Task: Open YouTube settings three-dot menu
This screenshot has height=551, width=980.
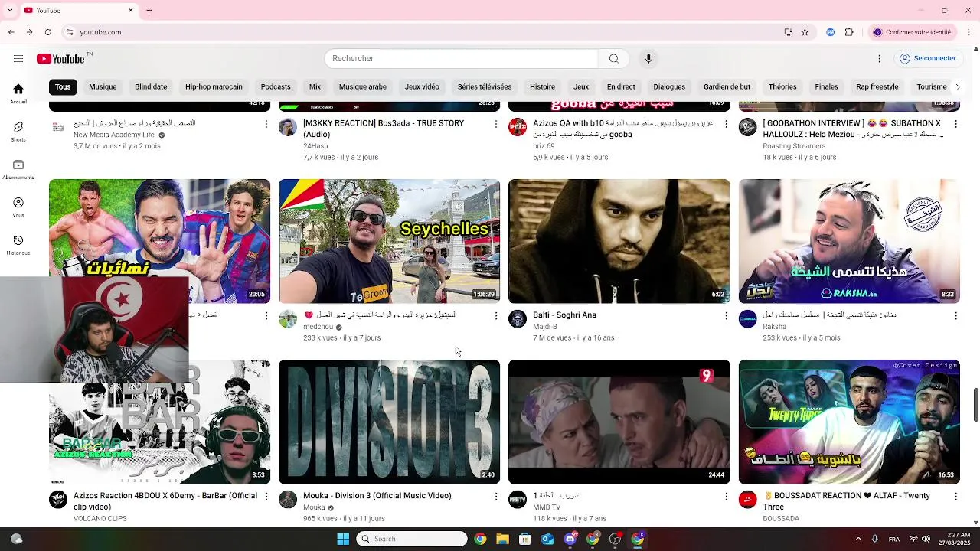Action: click(879, 59)
